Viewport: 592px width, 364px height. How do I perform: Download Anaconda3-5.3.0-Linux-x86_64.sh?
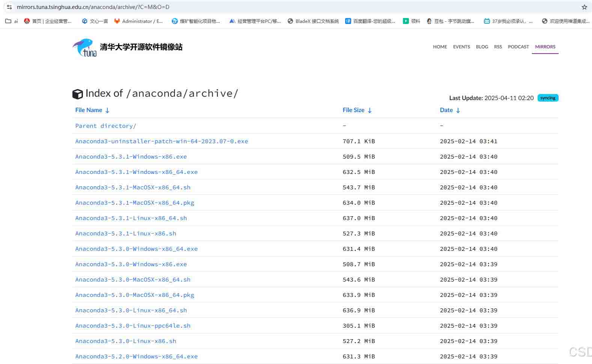point(131,310)
